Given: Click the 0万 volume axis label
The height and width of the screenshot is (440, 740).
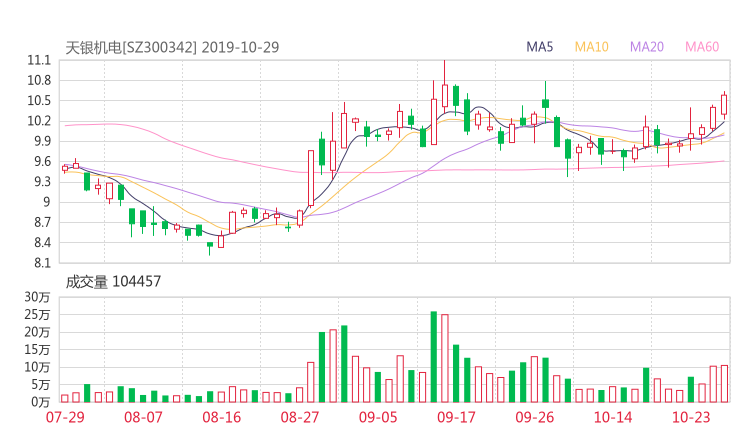Looking at the screenshot, I should 41,402.
